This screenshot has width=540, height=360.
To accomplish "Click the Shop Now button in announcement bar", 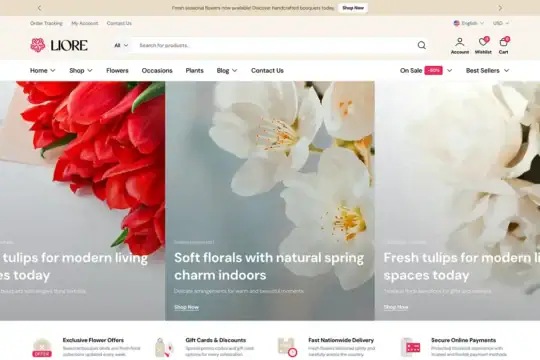I will point(353,8).
